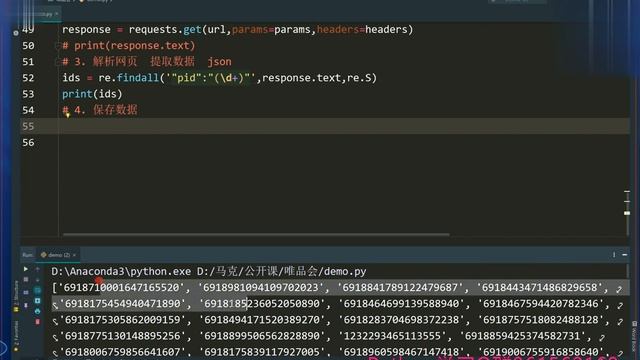Click line number 56 in the gutter

pyautogui.click(x=28, y=142)
